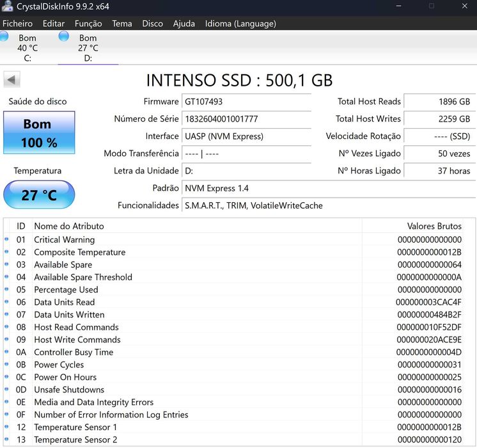Click status dot for Controller Busy Time row
Screen dimensions: 477x448
6,352
